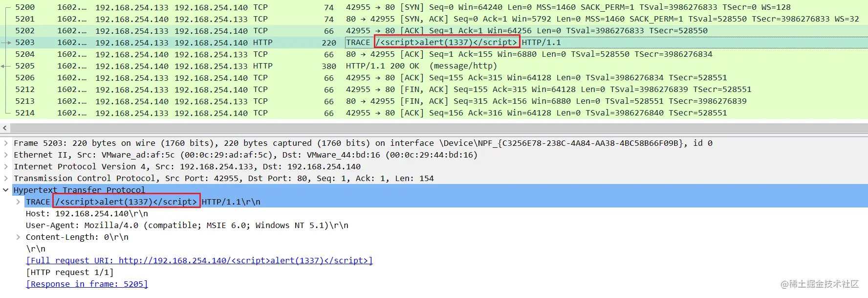Expand Transmission Control Protocol layer
Image resolution: width=868 pixels, height=298 pixels.
click(x=5, y=179)
